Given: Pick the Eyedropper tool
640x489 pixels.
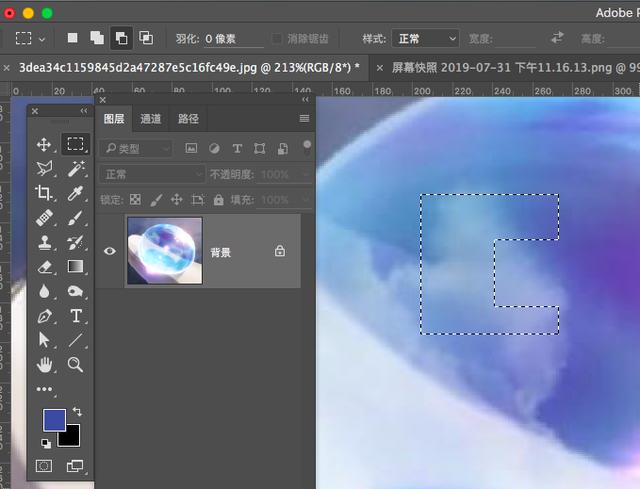Looking at the screenshot, I should click(x=76, y=193).
